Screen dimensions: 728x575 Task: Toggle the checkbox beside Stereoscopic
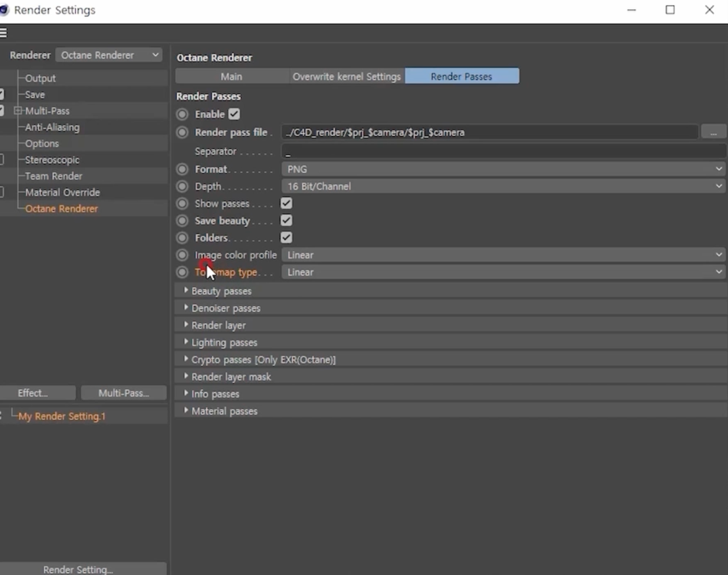pos(2,160)
